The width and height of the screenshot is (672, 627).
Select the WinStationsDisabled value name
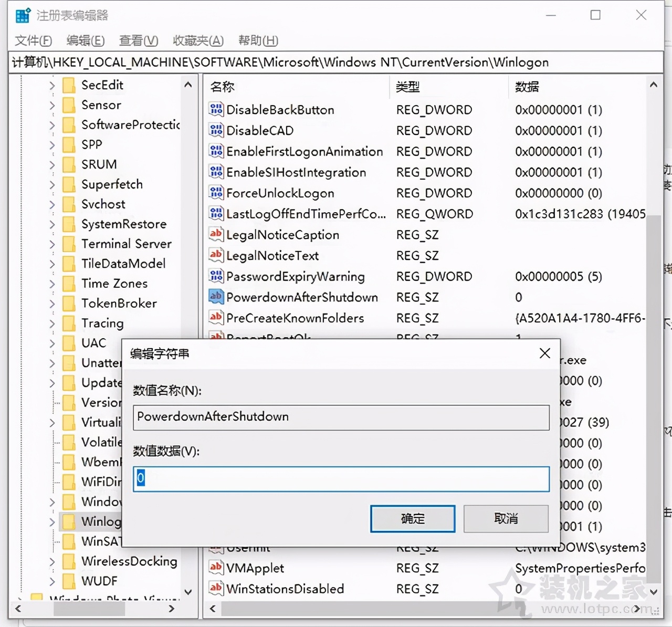[x=285, y=589]
